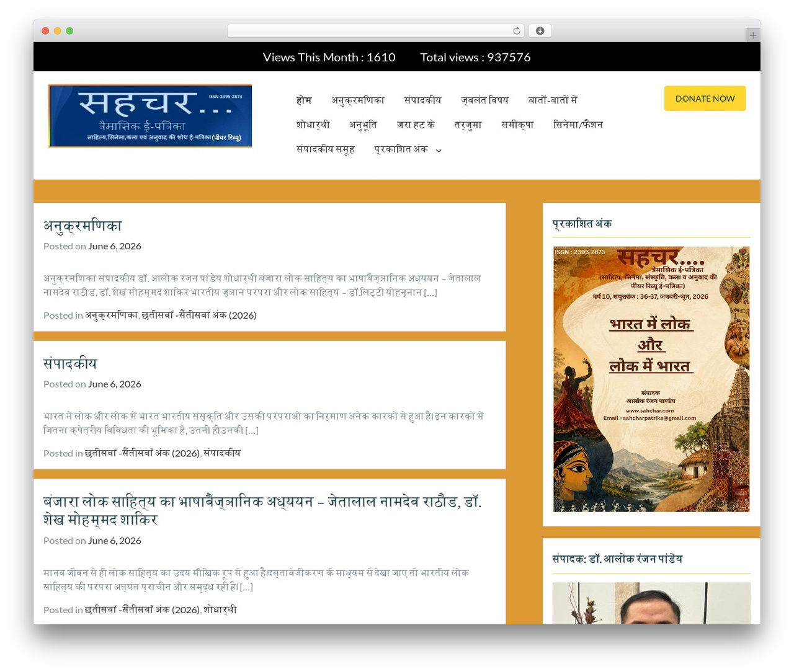Open the अनुभूति menu item
The width and height of the screenshot is (794, 672).
pos(363,125)
